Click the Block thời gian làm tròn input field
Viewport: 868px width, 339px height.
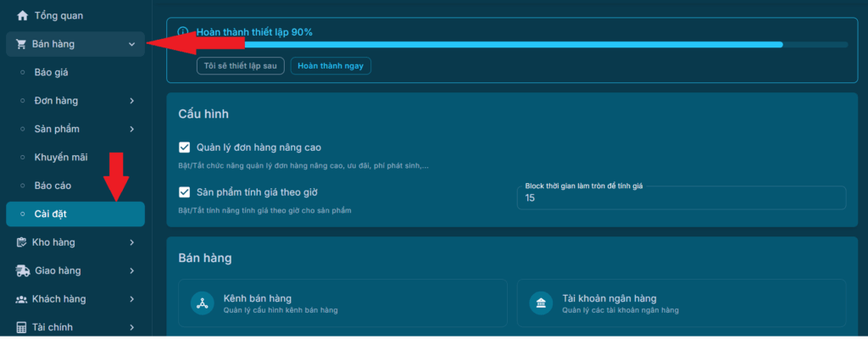click(x=681, y=198)
